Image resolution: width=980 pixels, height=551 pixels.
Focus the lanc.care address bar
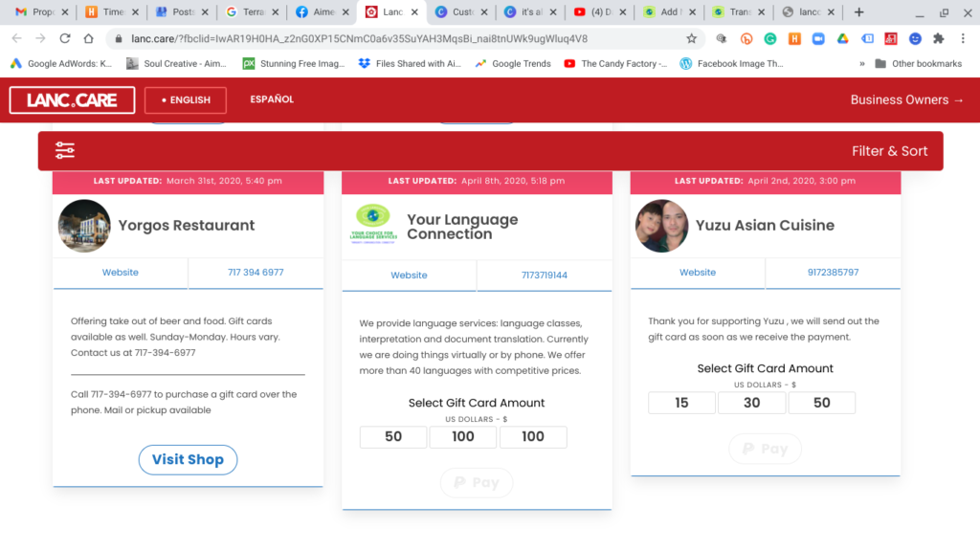(400, 38)
